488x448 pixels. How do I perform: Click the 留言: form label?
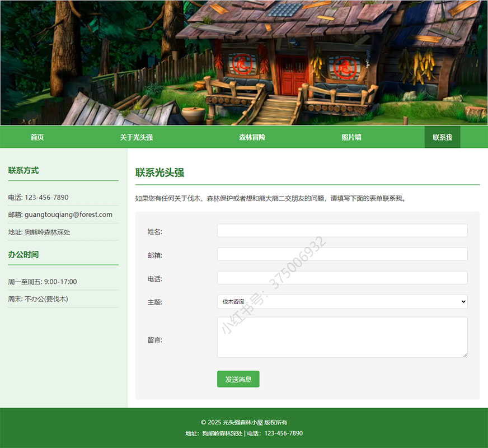tap(154, 340)
